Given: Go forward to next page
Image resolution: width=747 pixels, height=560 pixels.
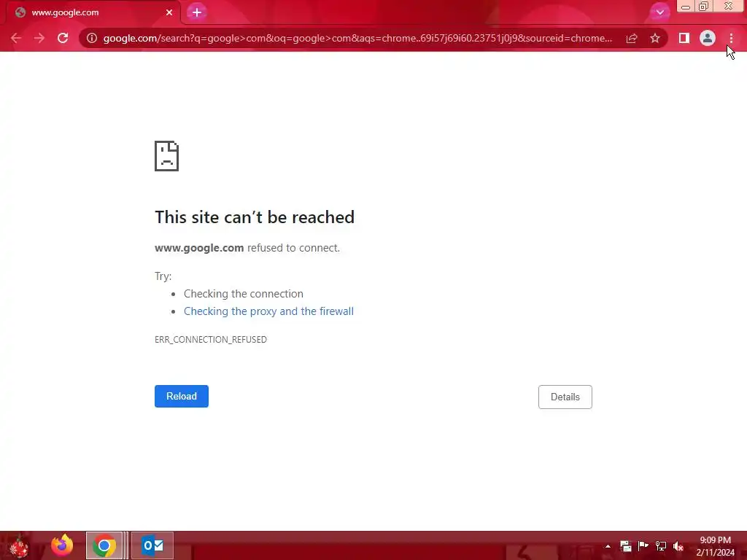Looking at the screenshot, I should coord(39,38).
